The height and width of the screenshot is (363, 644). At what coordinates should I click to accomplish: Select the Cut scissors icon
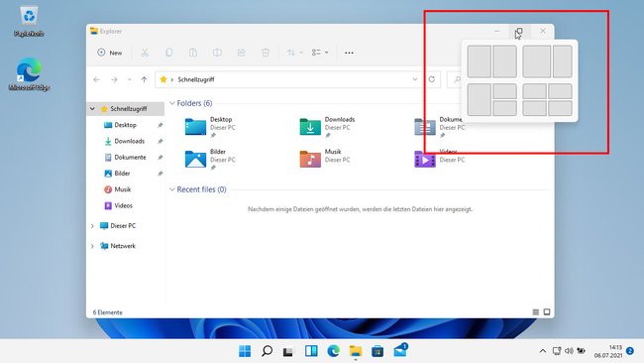click(145, 53)
